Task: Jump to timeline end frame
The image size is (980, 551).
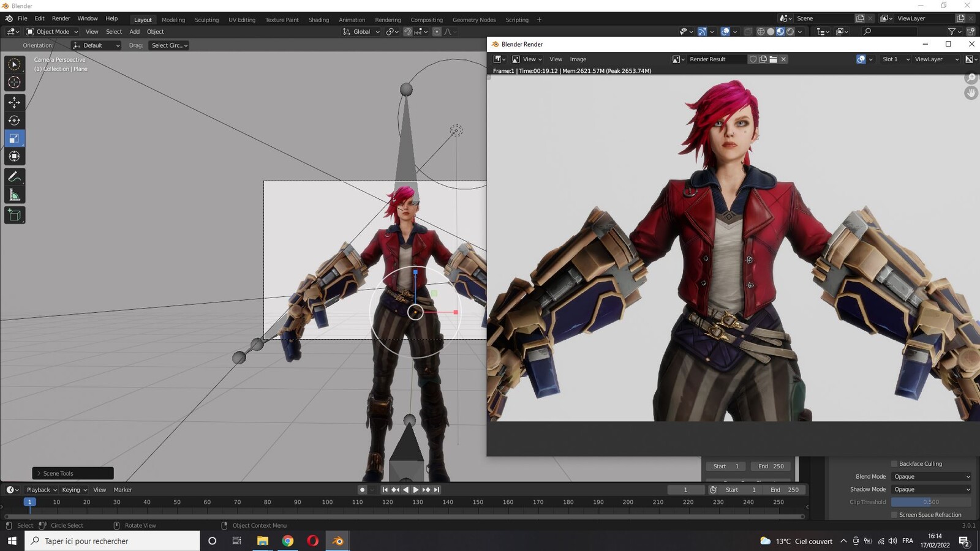Action: (x=437, y=490)
